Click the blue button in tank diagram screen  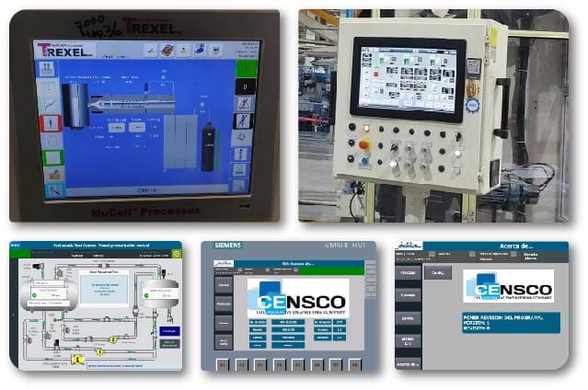168,330
